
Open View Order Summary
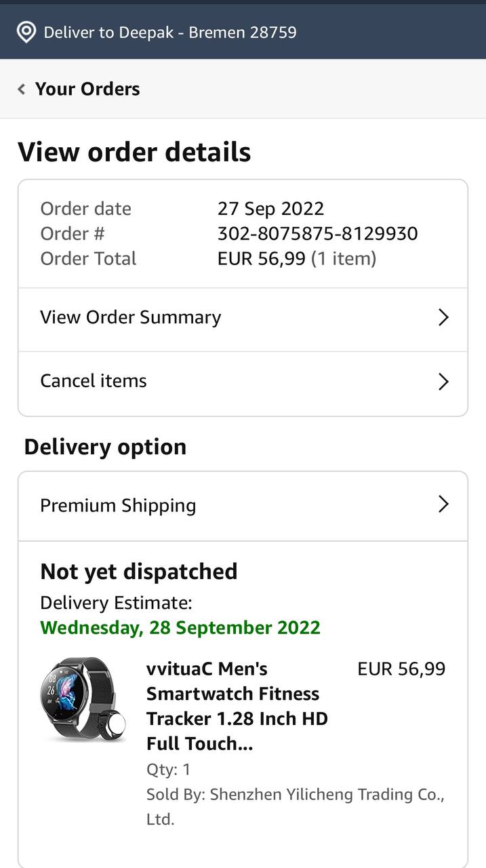coord(131,317)
